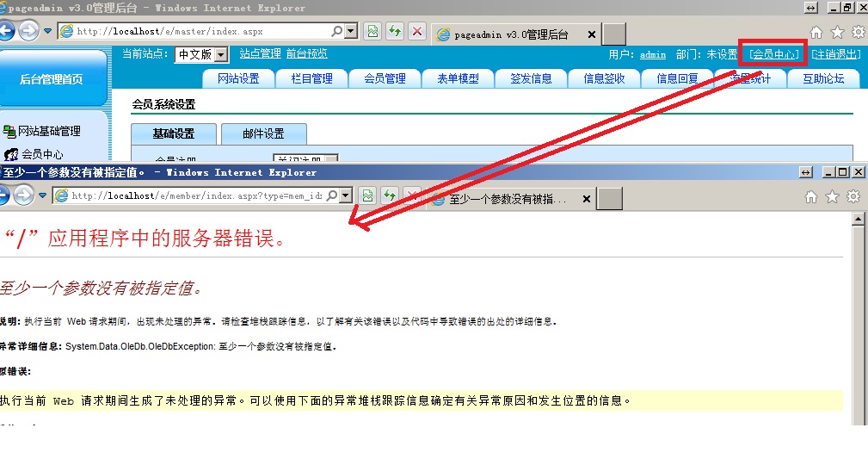Screen dimensions: 868x465
Task: Expand the address dropdown of the index.aspx URL bar
Action: tap(351, 32)
